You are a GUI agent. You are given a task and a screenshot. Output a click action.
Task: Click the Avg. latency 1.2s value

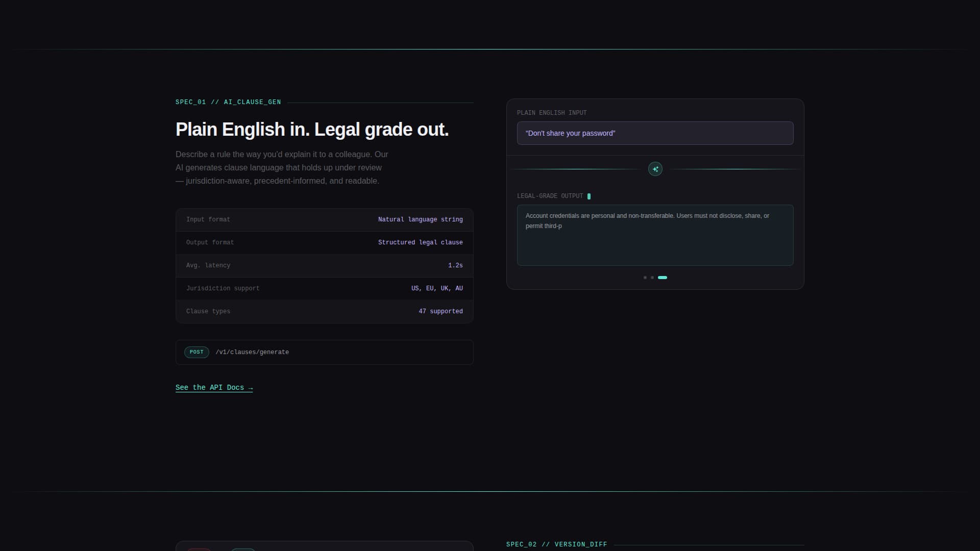455,266
